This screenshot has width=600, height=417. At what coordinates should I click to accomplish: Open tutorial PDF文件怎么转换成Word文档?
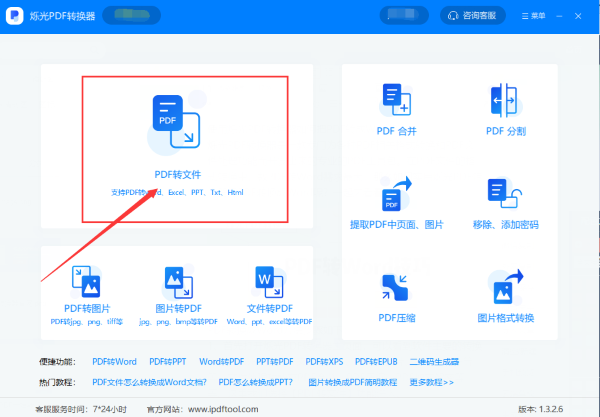(x=149, y=383)
